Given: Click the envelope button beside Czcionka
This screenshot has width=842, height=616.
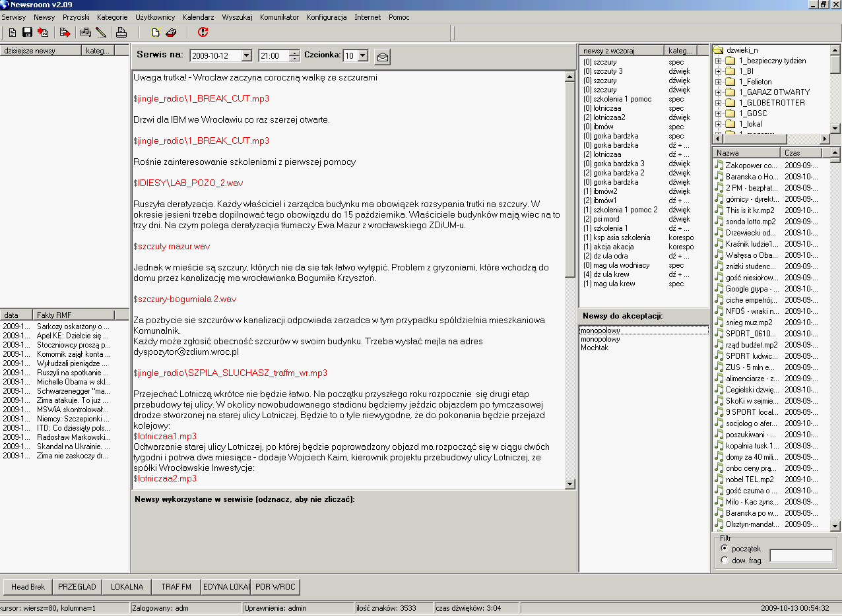Looking at the screenshot, I should 383,57.
